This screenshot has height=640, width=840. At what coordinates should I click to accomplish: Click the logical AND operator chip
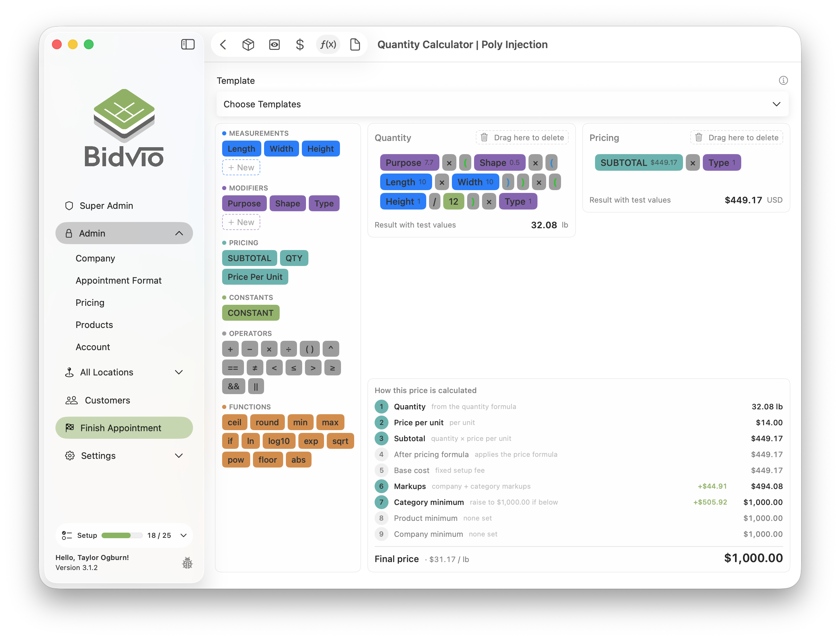(234, 386)
